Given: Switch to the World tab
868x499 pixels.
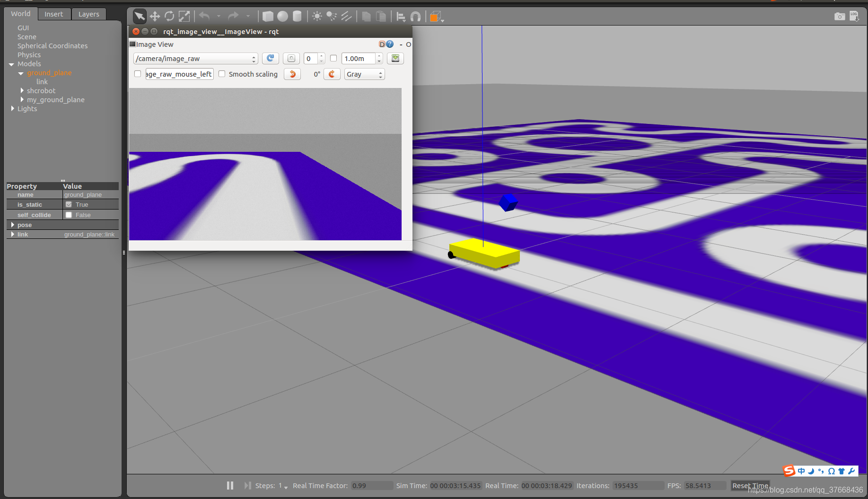Looking at the screenshot, I should [21, 14].
